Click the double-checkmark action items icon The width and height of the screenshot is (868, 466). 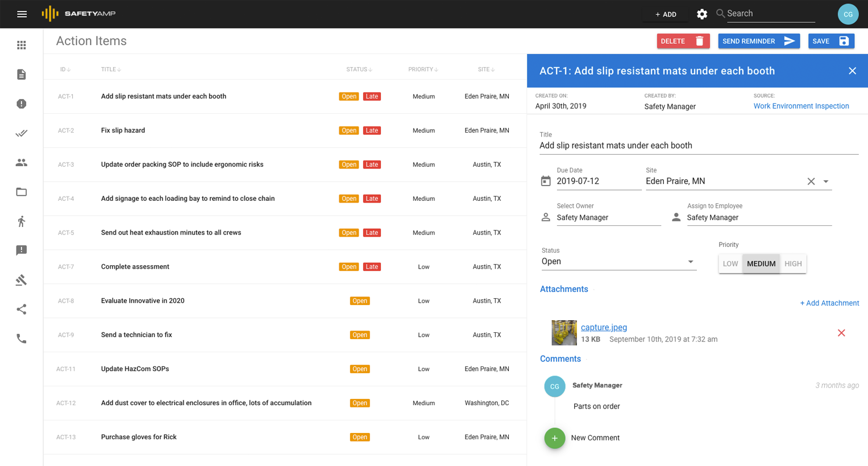click(x=22, y=133)
